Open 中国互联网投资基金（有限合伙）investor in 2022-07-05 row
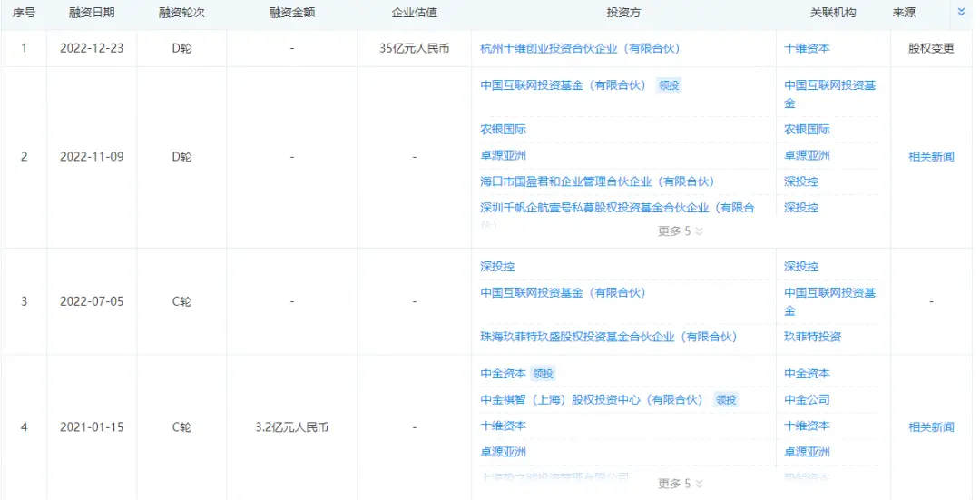Image resolution: width=980 pixels, height=500 pixels. [x=563, y=292]
